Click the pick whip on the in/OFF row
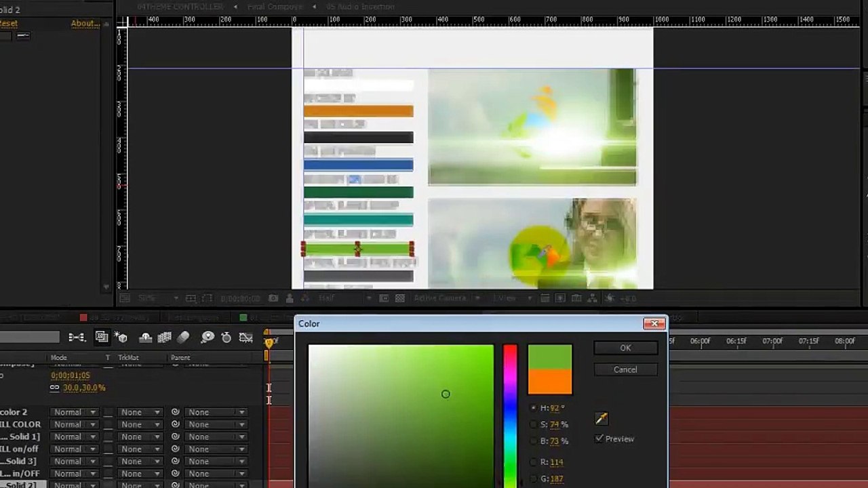This screenshot has width=868, height=488. click(x=175, y=473)
